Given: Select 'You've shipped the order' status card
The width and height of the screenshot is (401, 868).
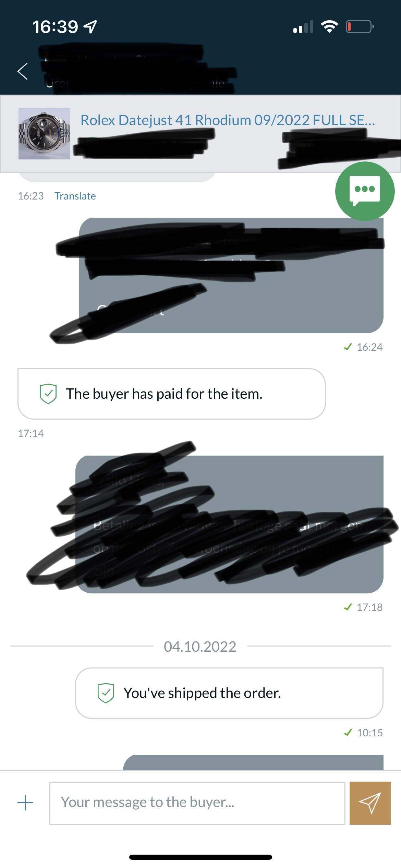Looking at the screenshot, I should [229, 693].
